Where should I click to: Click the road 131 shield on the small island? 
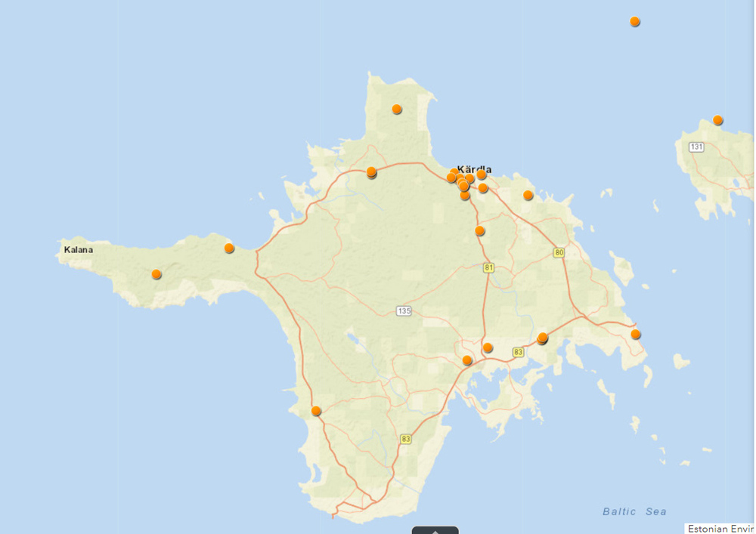tap(696, 147)
